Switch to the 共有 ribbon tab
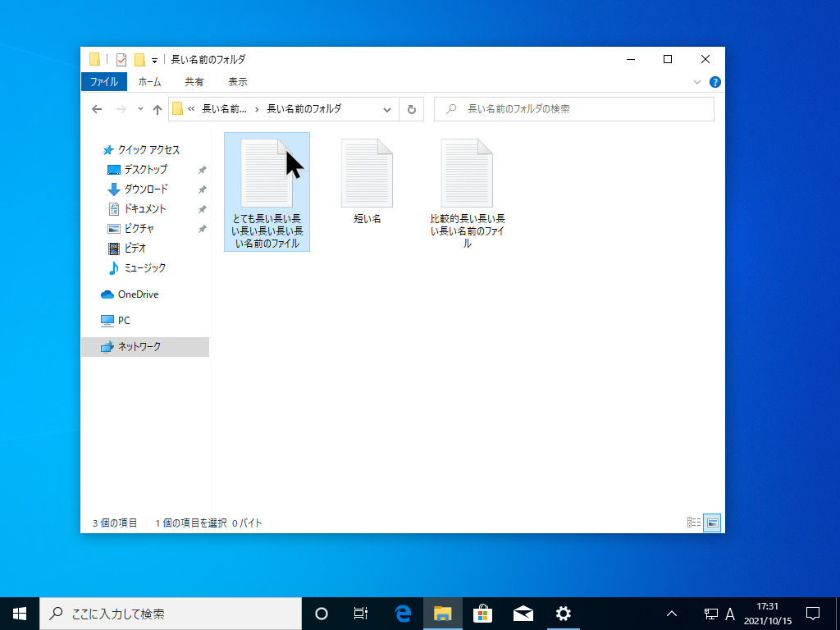This screenshot has width=840, height=630. click(x=194, y=82)
